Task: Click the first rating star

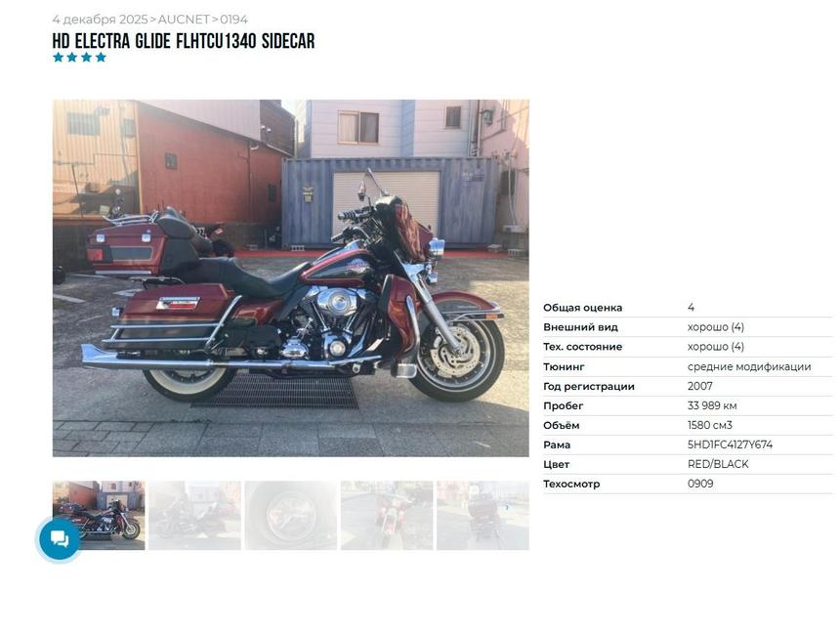Action: pos(58,58)
